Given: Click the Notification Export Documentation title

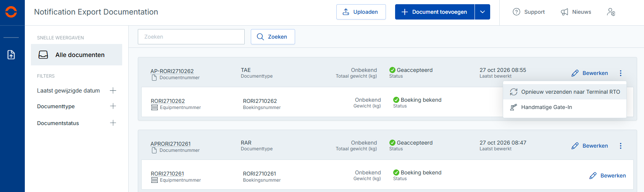Looking at the screenshot, I should click(96, 12).
